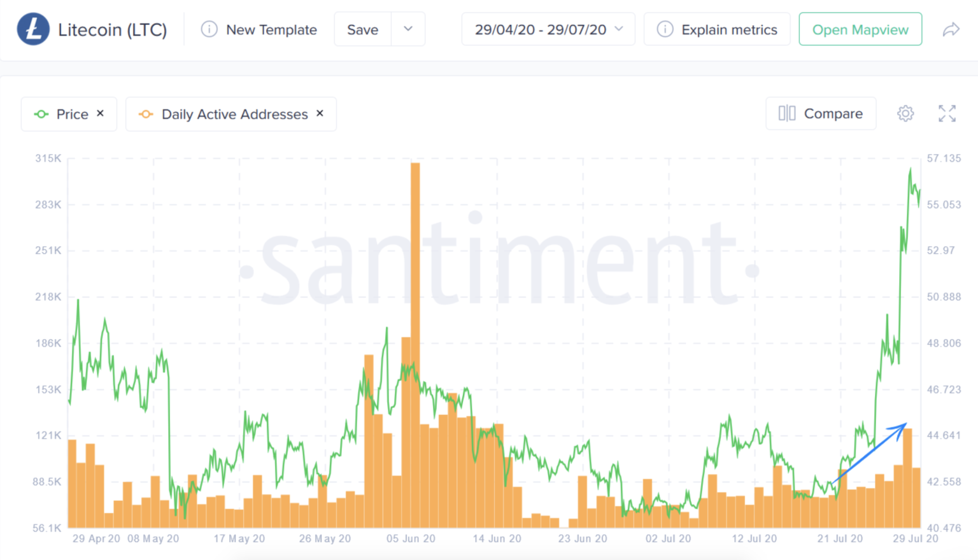Open the Explain metrics info icon
The height and width of the screenshot is (560, 978).
point(665,29)
